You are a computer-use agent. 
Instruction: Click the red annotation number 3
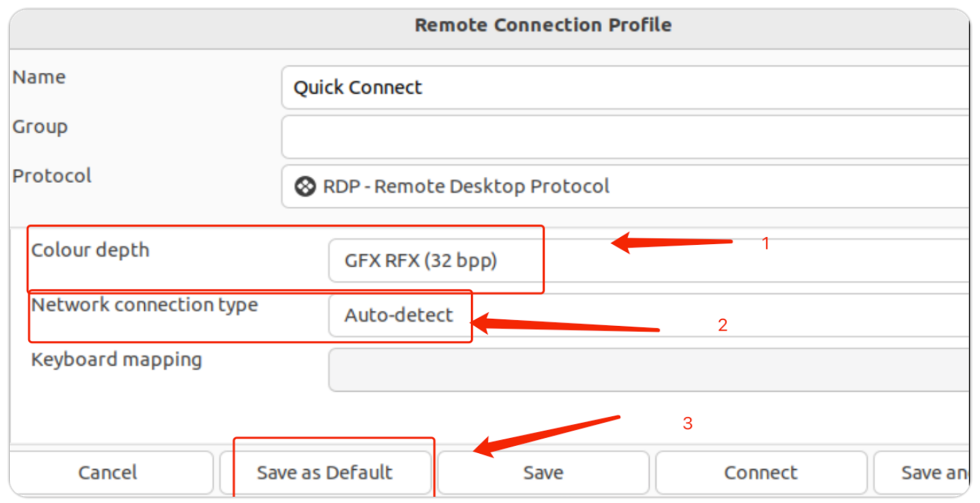[687, 423]
